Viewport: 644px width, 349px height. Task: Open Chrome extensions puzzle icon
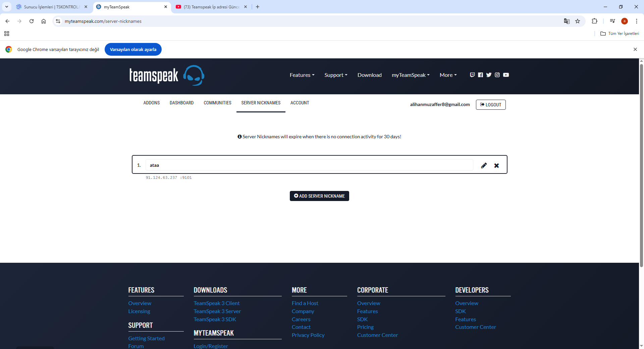(594, 21)
